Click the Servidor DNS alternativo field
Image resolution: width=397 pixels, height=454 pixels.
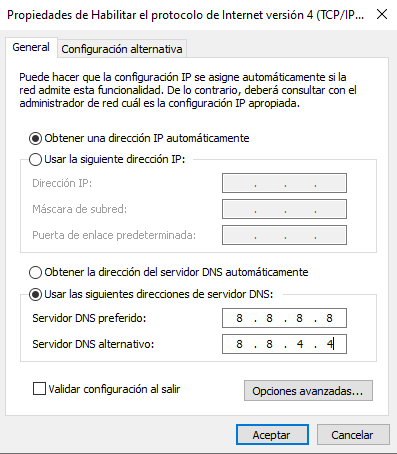pyautogui.click(x=284, y=344)
